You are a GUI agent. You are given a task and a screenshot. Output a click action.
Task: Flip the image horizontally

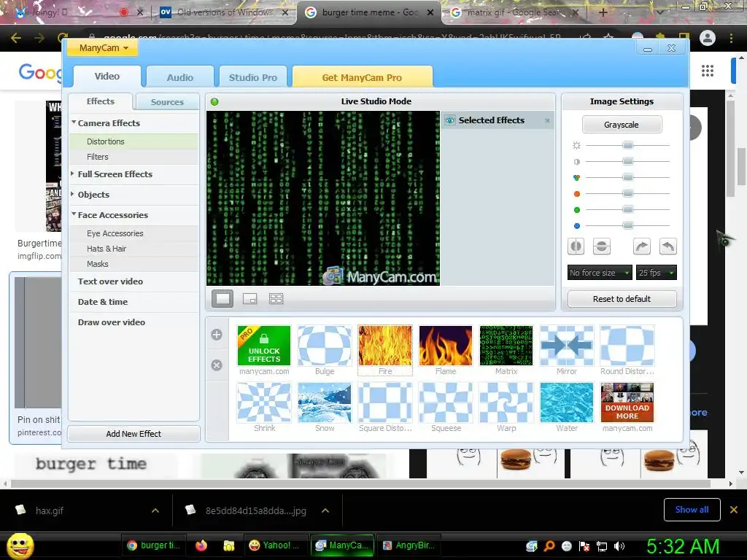576,246
